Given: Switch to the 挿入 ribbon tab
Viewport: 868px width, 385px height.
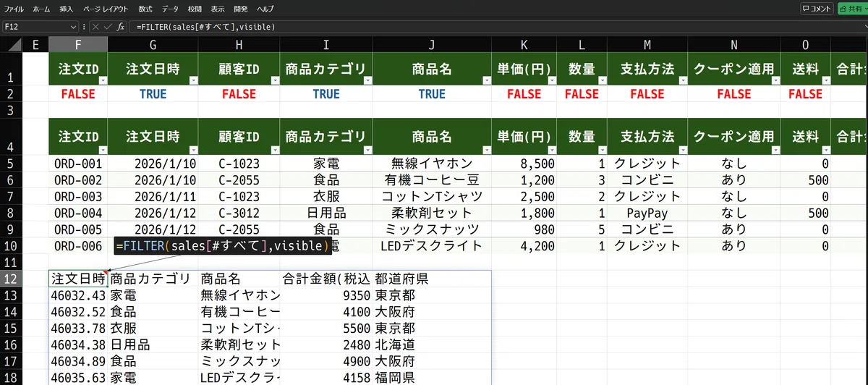Looking at the screenshot, I should click(x=67, y=9).
